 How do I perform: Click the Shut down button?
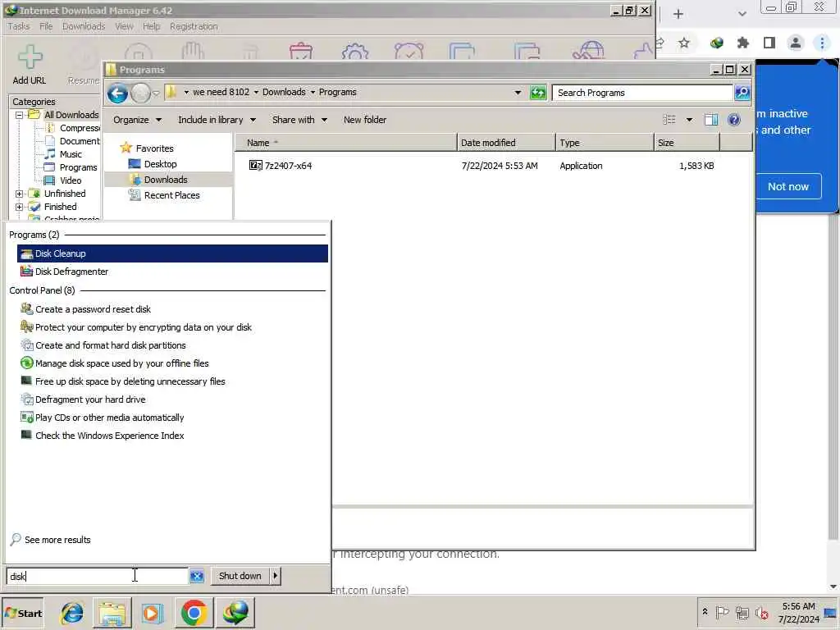tap(240, 576)
